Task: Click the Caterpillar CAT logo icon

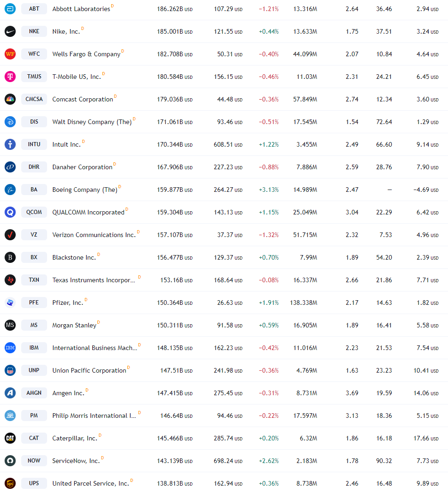Action: pos(10,438)
